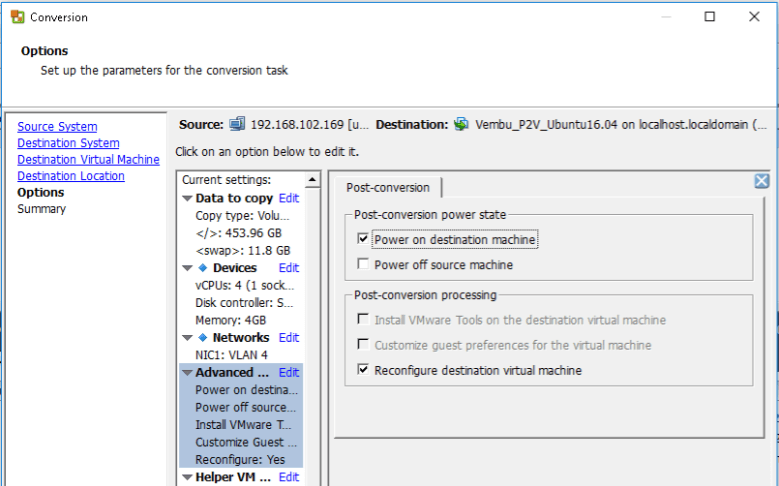Image resolution: width=779 pixels, height=486 pixels.
Task: Select the Install VMware T... row
Action: (242, 425)
